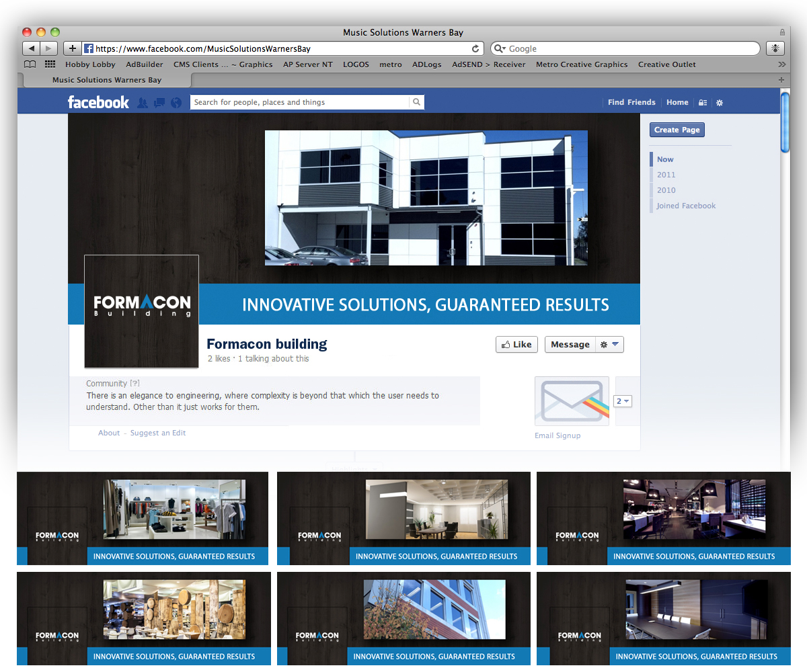Select cover variant with dark boardroom photo
Viewport: 807px width, 672px height.
coord(664,619)
